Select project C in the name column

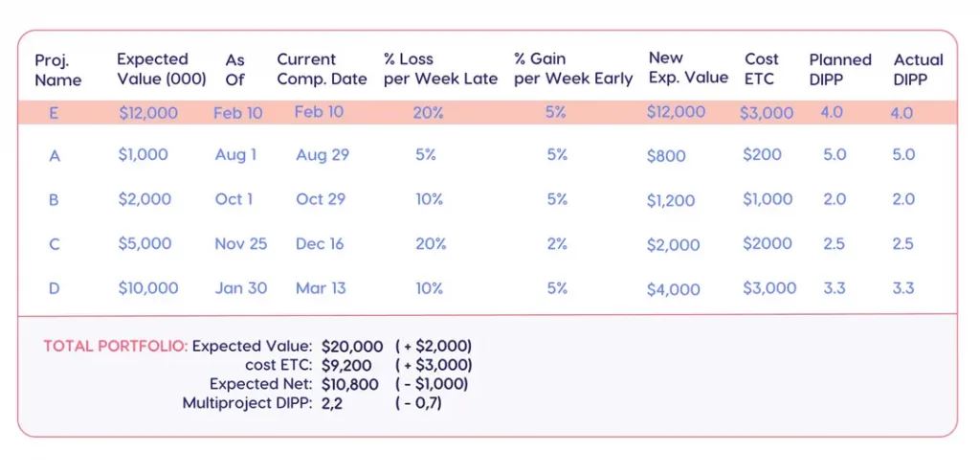(55, 244)
